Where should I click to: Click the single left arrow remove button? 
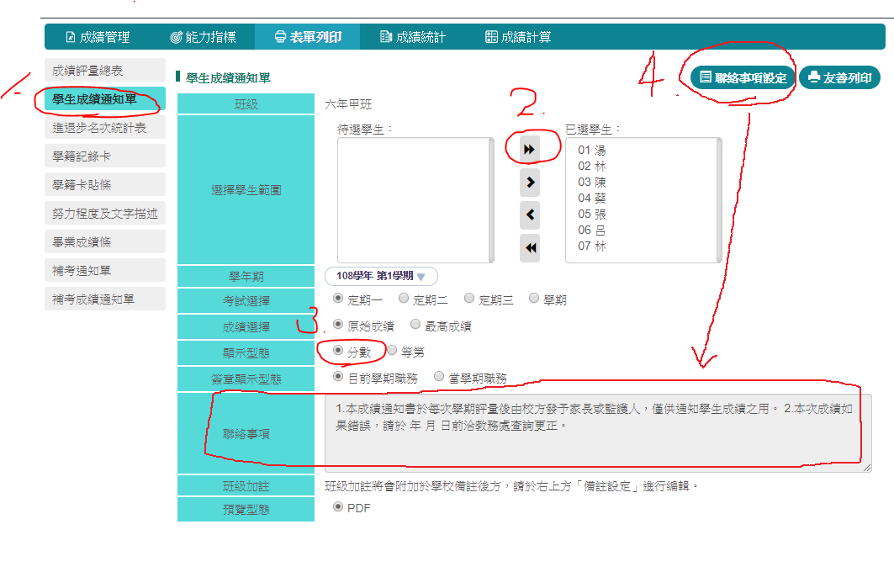530,215
